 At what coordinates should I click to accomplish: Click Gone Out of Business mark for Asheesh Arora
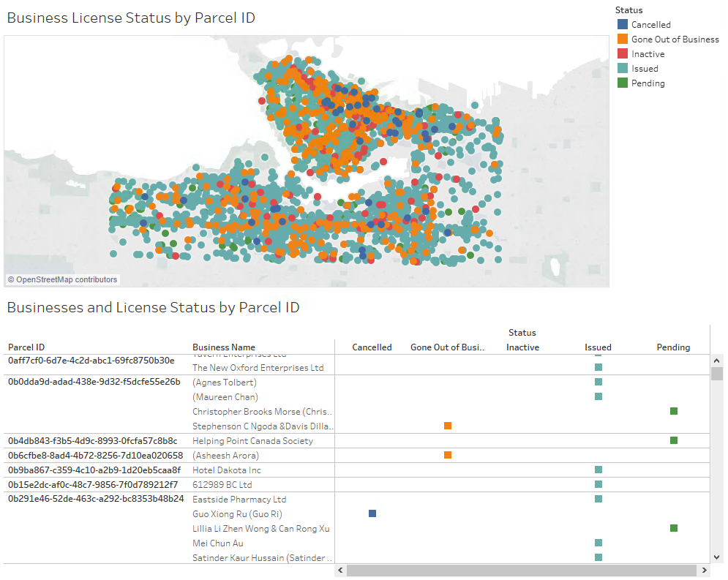pos(448,455)
